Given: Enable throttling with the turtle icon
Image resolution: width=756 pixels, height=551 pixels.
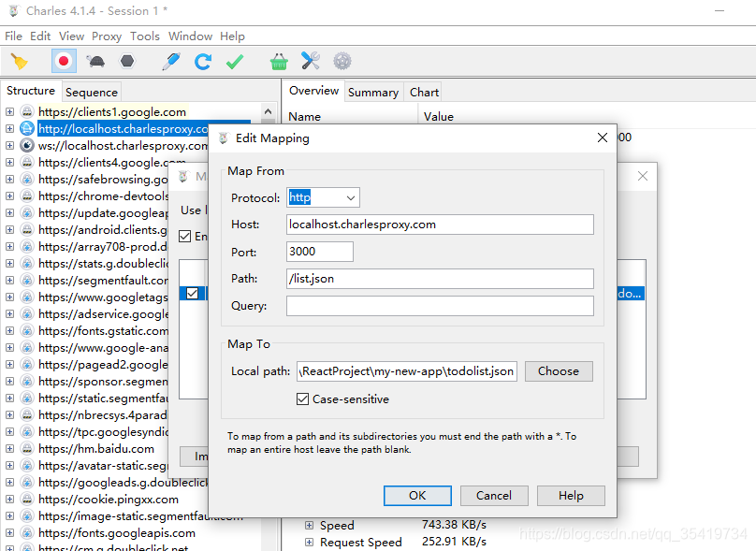Looking at the screenshot, I should point(95,61).
